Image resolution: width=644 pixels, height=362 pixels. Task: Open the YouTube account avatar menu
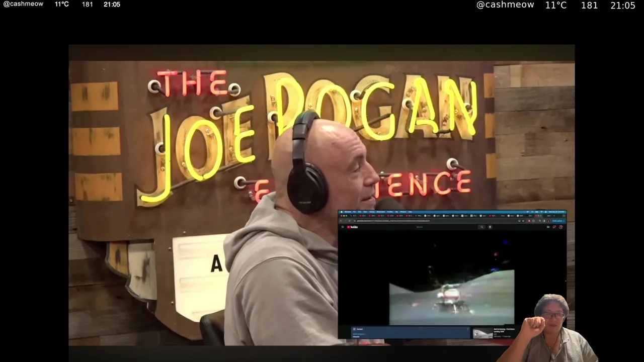point(561,227)
